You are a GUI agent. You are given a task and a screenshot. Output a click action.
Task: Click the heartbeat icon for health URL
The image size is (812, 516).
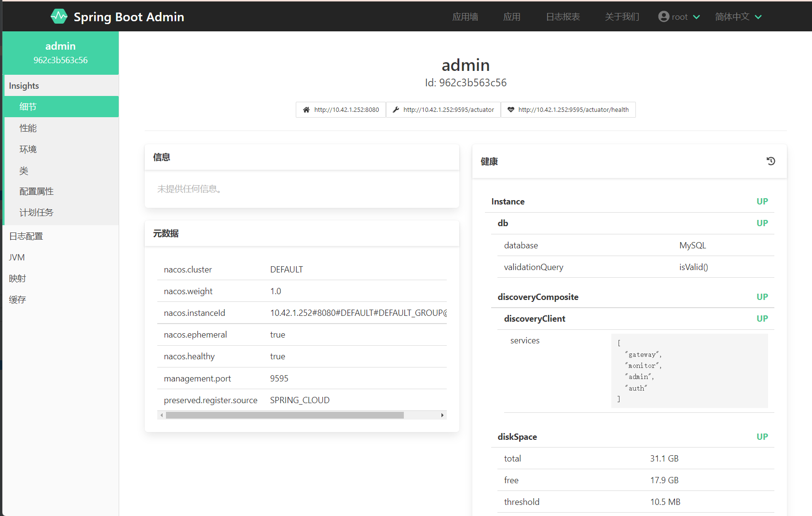510,110
